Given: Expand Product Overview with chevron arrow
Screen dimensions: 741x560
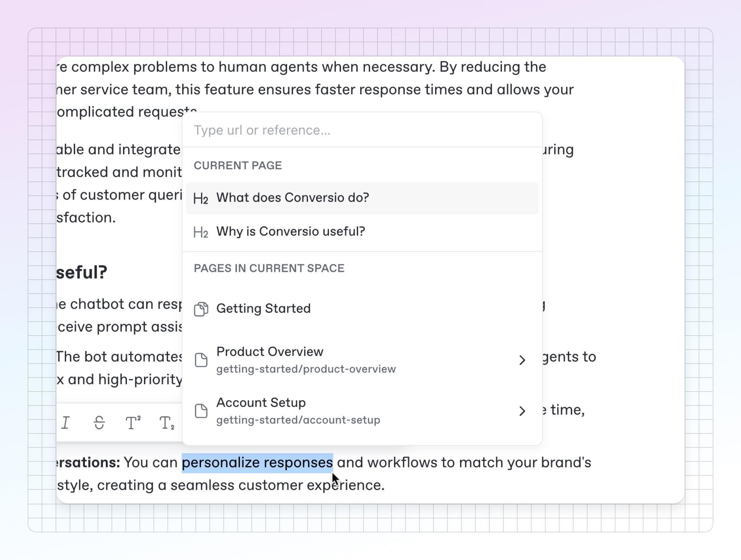Looking at the screenshot, I should 522,360.
